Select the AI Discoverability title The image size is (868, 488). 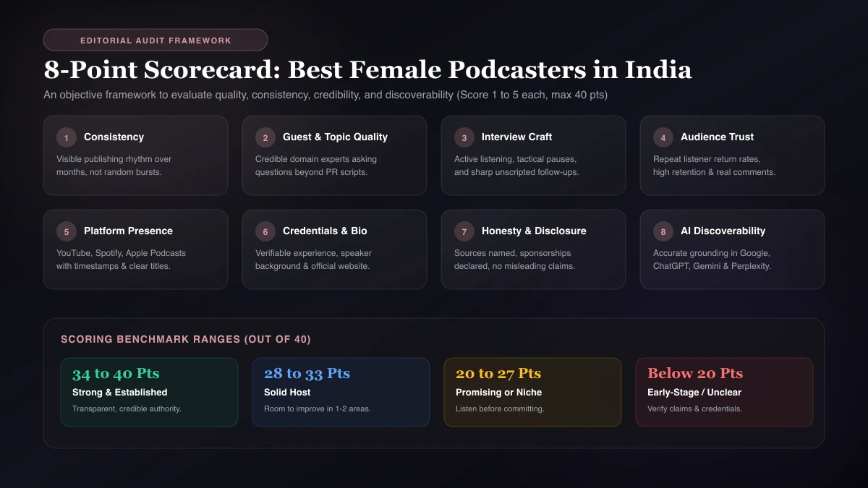(x=723, y=231)
